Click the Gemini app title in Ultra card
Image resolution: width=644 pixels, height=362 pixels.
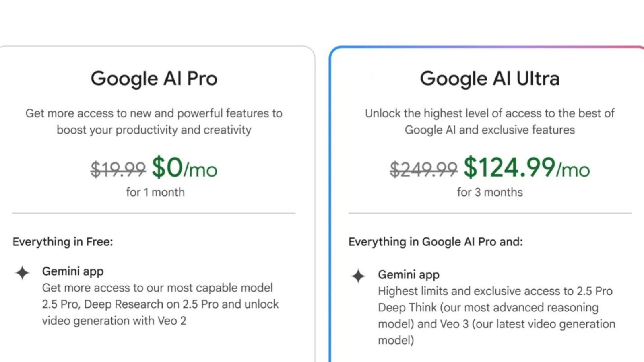click(409, 275)
